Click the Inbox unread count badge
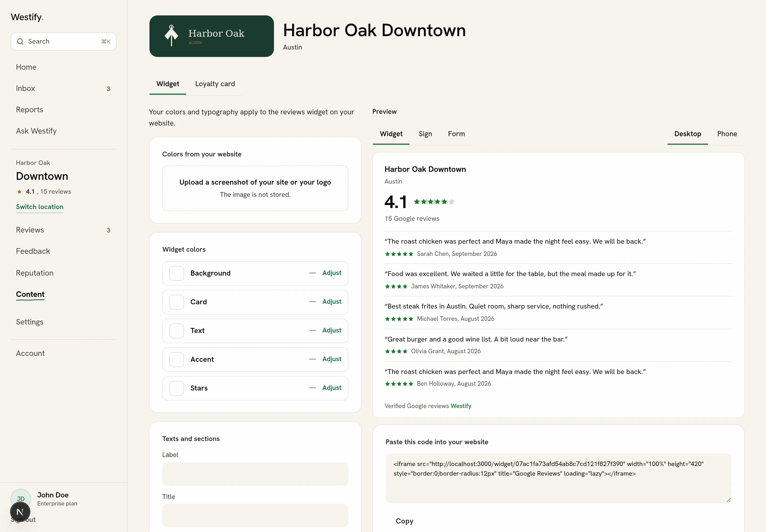Image resolution: width=766 pixels, height=532 pixels. click(x=108, y=89)
